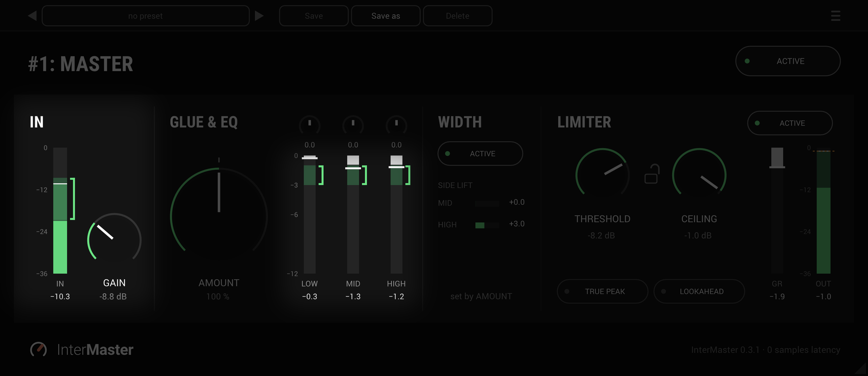Click the Side Lift MID bar
The width and height of the screenshot is (868, 376).
(487, 204)
